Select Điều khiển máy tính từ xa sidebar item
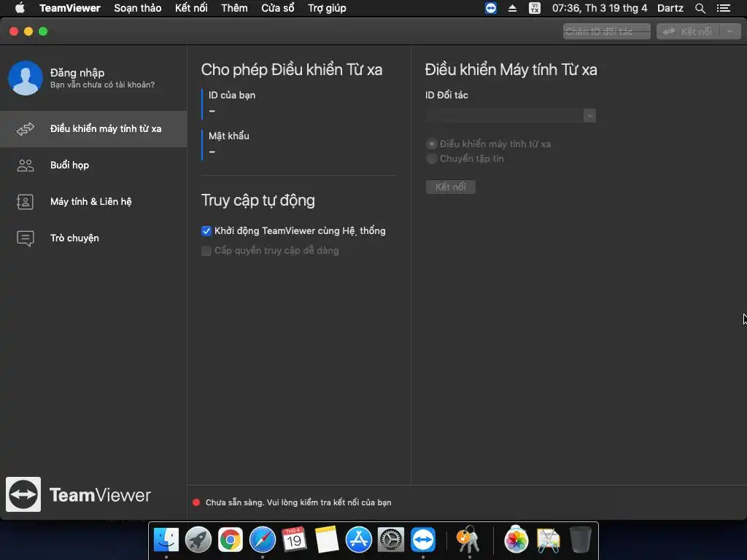Image resolution: width=747 pixels, height=560 pixels. point(93,129)
